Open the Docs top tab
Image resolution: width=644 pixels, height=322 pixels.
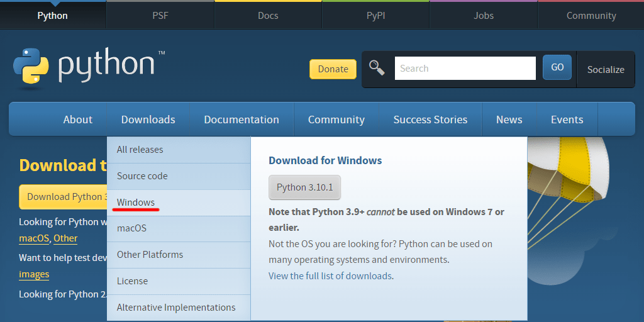click(268, 16)
